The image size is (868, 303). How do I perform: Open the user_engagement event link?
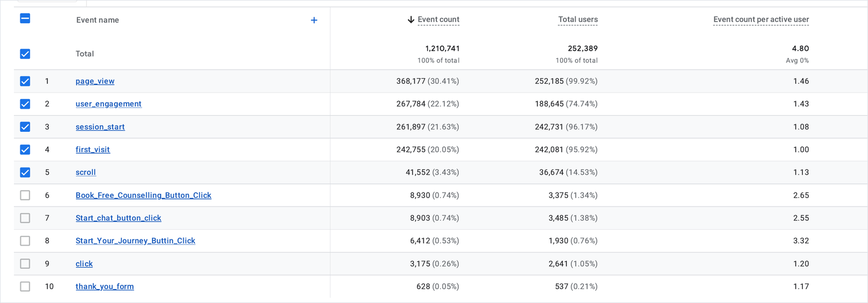point(109,104)
